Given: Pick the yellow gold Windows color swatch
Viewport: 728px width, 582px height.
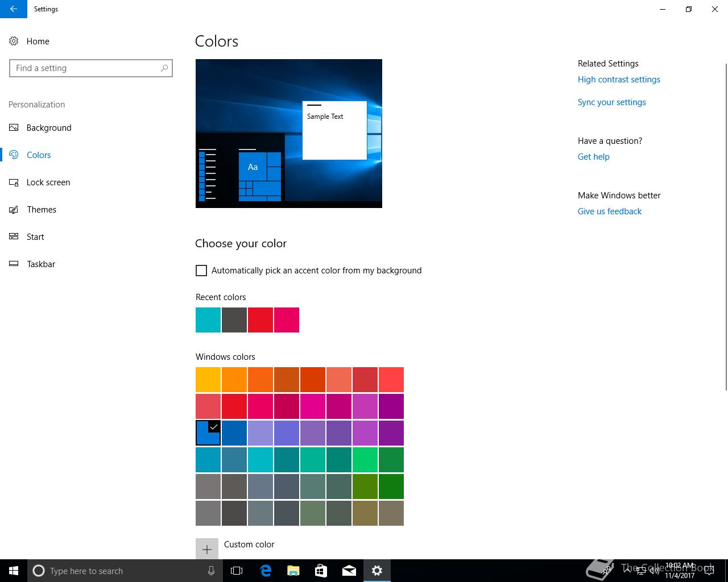Looking at the screenshot, I should coord(208,380).
